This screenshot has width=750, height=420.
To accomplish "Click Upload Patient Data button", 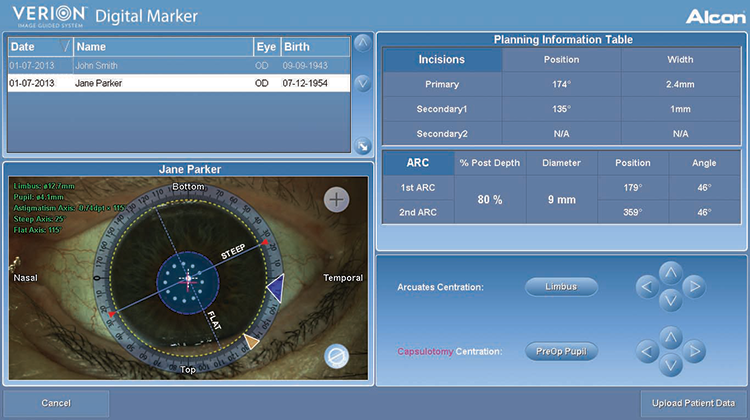I will pyautogui.click(x=693, y=403).
